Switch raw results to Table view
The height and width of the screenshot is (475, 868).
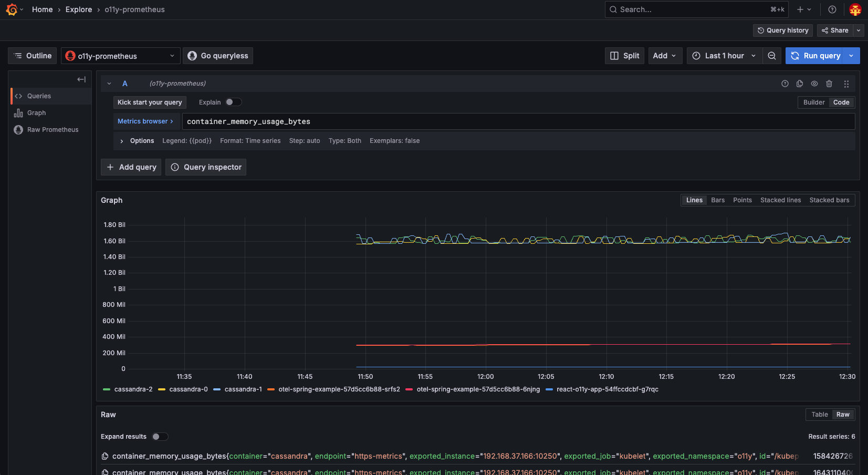(x=819, y=415)
